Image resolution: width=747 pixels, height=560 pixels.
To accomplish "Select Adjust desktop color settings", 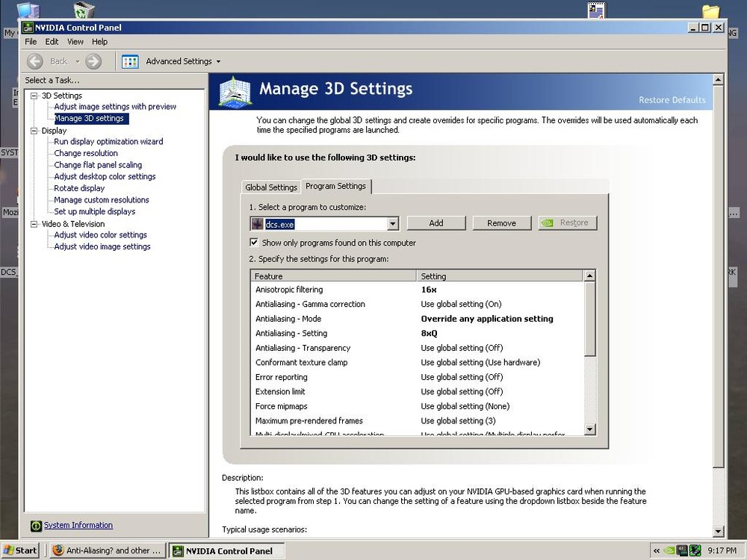I will (105, 177).
